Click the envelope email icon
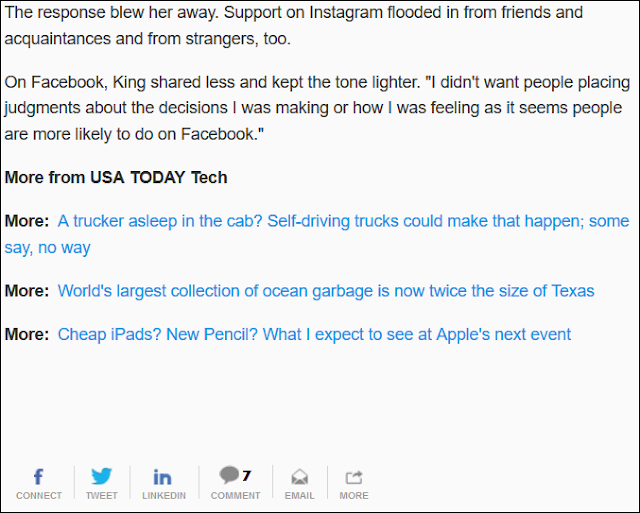 (x=299, y=477)
